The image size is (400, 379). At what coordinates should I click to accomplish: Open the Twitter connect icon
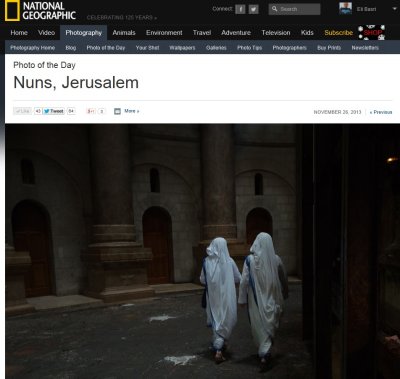(253, 9)
